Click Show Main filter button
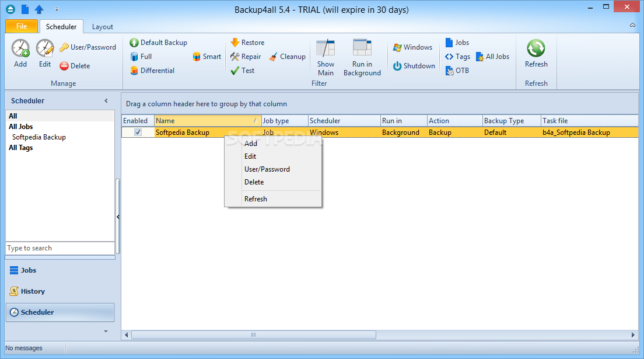The height and width of the screenshot is (359, 644). (x=325, y=58)
